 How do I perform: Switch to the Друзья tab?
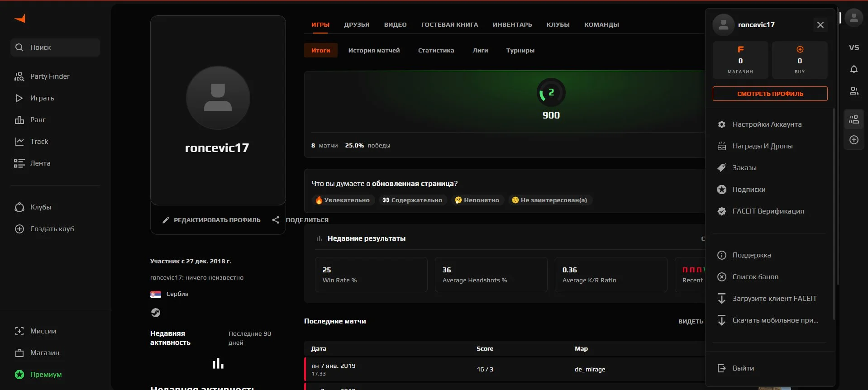(357, 24)
